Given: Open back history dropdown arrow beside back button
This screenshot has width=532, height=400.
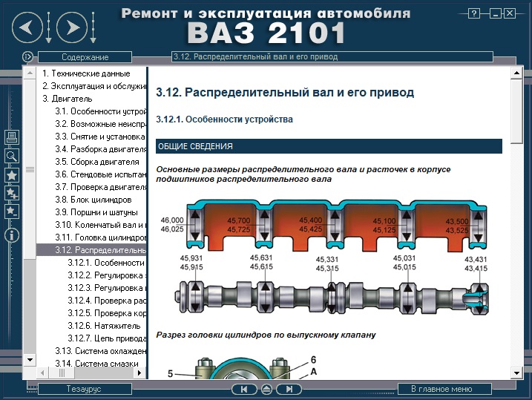Looking at the screenshot, I should (48, 27).
